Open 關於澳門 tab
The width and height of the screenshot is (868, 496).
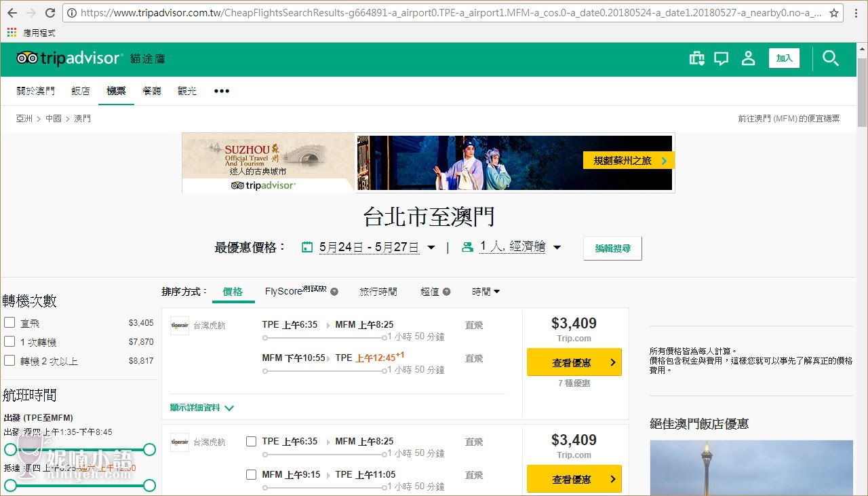point(36,91)
